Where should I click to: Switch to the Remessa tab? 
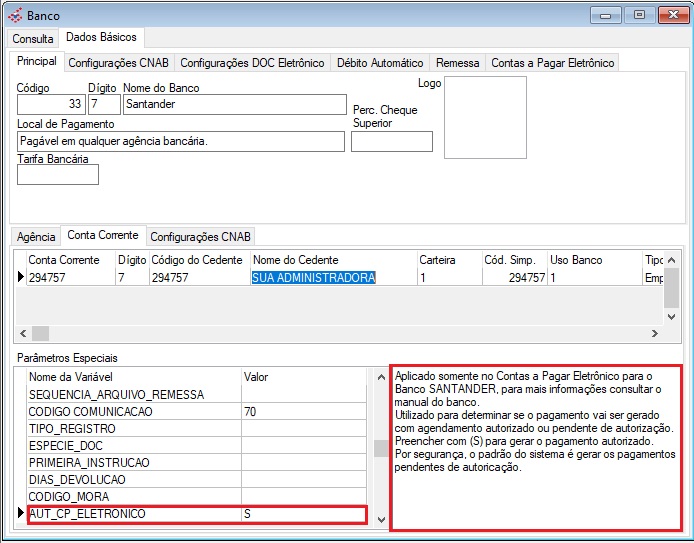click(458, 63)
